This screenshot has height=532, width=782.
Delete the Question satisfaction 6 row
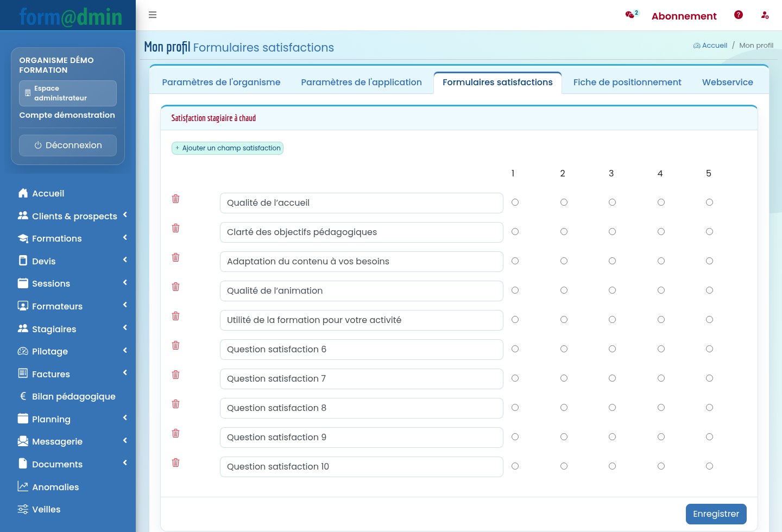click(x=175, y=345)
